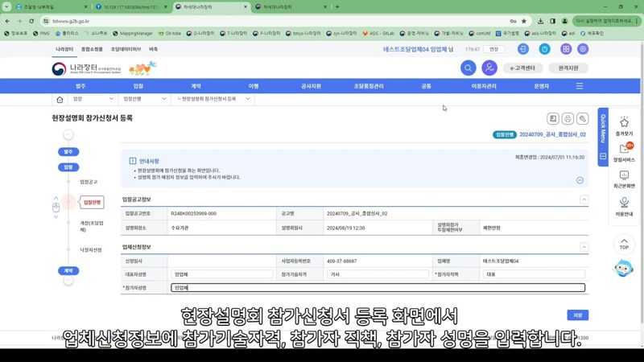
Task: Focus the 참가자성명 input field
Action: pyautogui.click(x=378, y=288)
